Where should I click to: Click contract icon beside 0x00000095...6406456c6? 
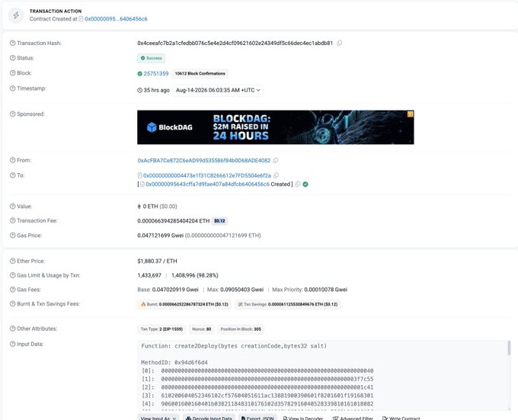(81, 19)
